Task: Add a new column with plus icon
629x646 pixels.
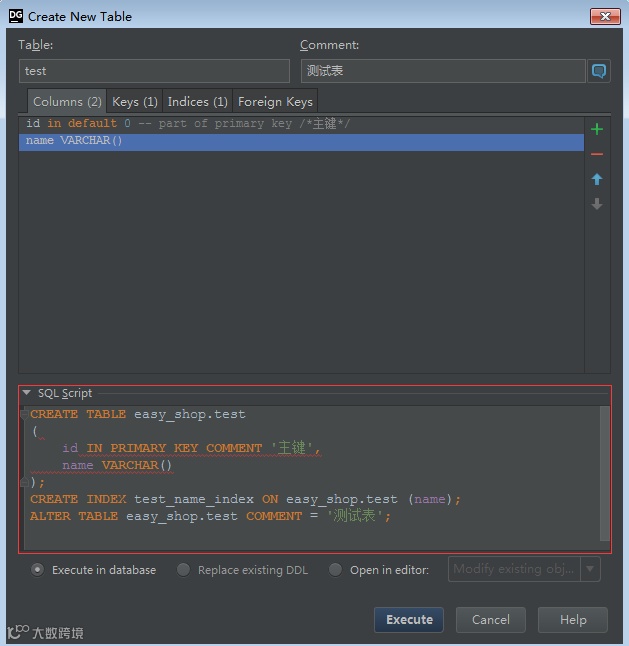Action: pyautogui.click(x=596, y=129)
